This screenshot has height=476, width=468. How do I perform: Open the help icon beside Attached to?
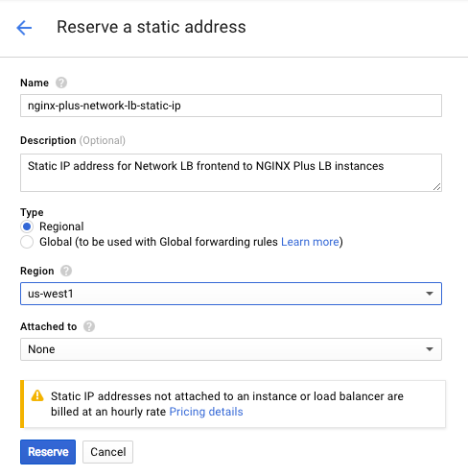click(x=89, y=326)
